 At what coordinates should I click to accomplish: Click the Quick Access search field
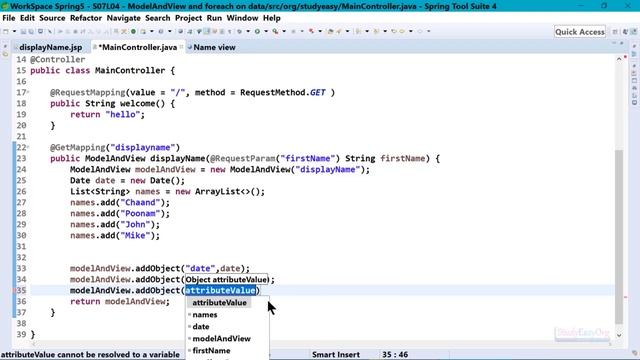[x=580, y=32]
